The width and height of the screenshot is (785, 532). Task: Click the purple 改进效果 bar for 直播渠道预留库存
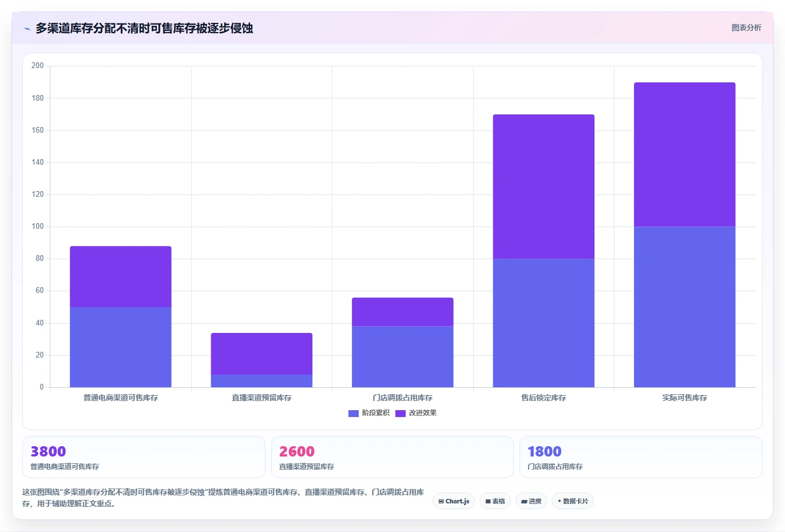coord(261,354)
